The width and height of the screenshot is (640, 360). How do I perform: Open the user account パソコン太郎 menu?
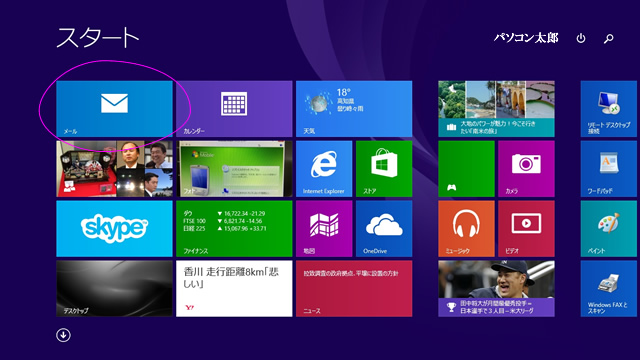pos(526,38)
